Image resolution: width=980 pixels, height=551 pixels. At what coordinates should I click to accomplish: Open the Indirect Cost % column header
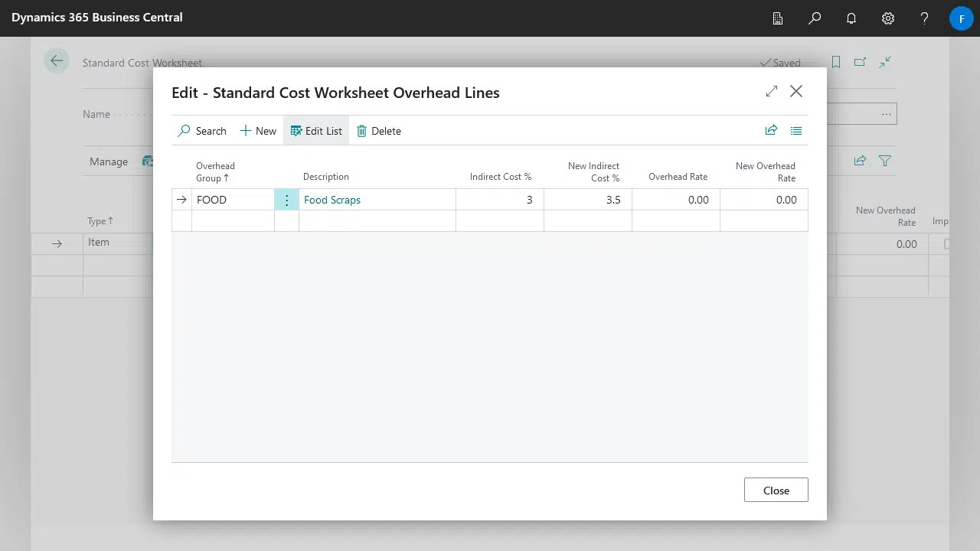point(500,177)
